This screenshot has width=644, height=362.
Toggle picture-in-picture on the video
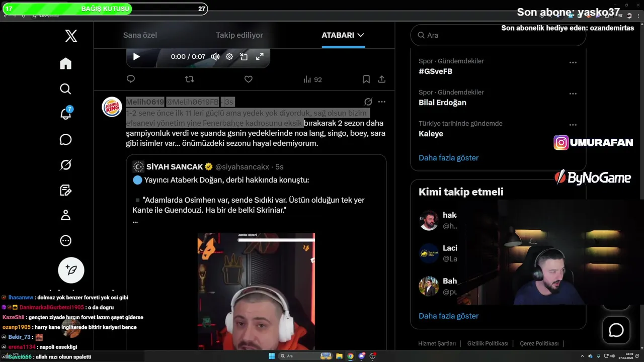pos(244,56)
